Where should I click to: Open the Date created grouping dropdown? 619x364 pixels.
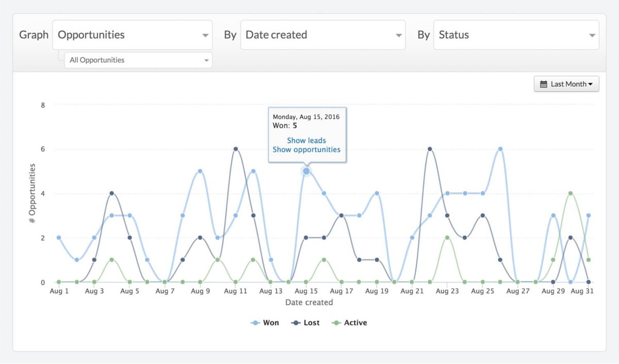click(323, 35)
